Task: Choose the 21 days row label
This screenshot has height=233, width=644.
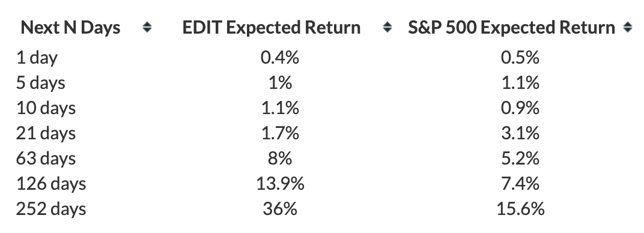Action: 46,133
